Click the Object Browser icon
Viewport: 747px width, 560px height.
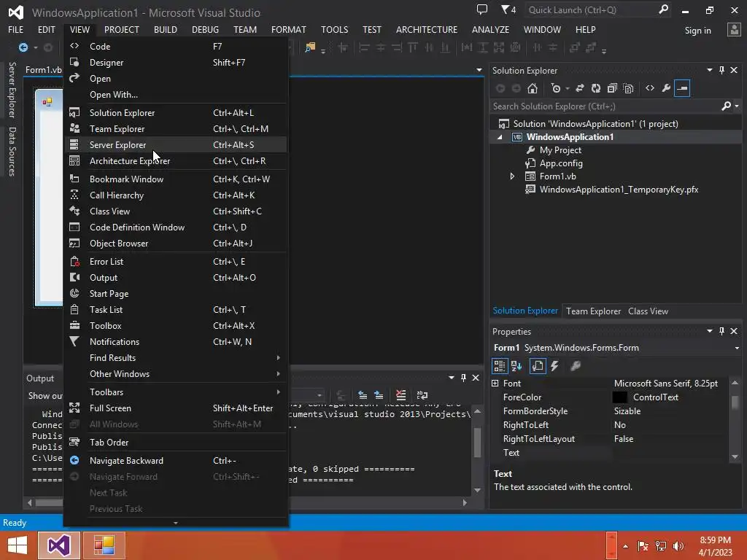tap(74, 243)
